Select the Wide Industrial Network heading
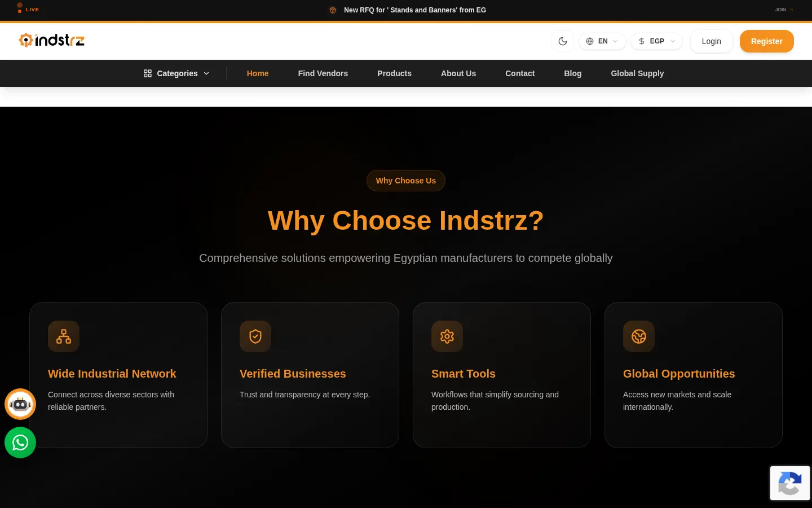This screenshot has height=508, width=812. coord(112,374)
